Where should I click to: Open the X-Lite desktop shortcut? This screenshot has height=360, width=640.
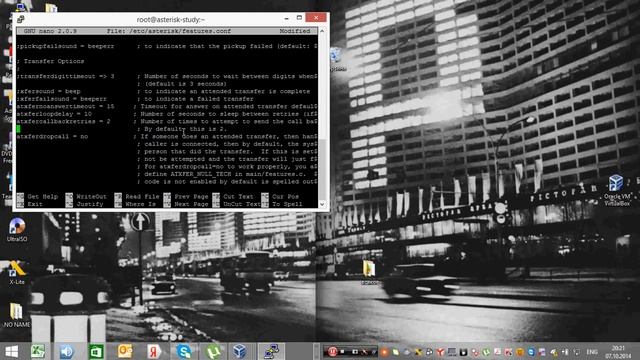click(x=17, y=273)
